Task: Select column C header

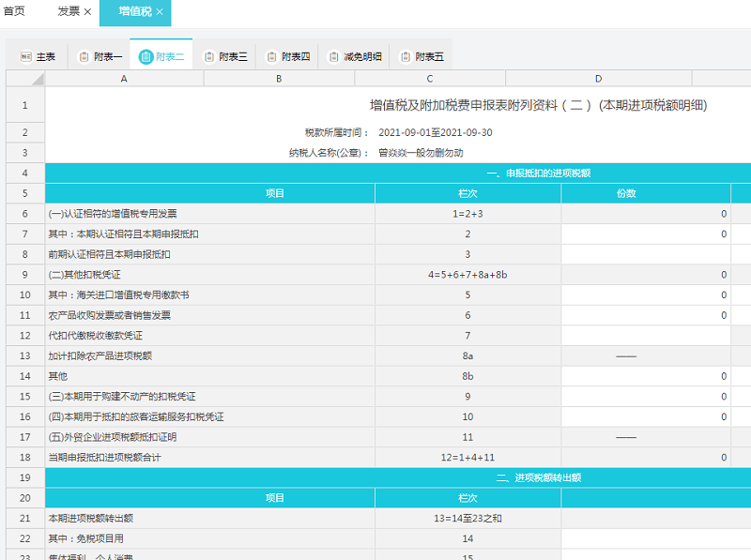Action: (429, 79)
